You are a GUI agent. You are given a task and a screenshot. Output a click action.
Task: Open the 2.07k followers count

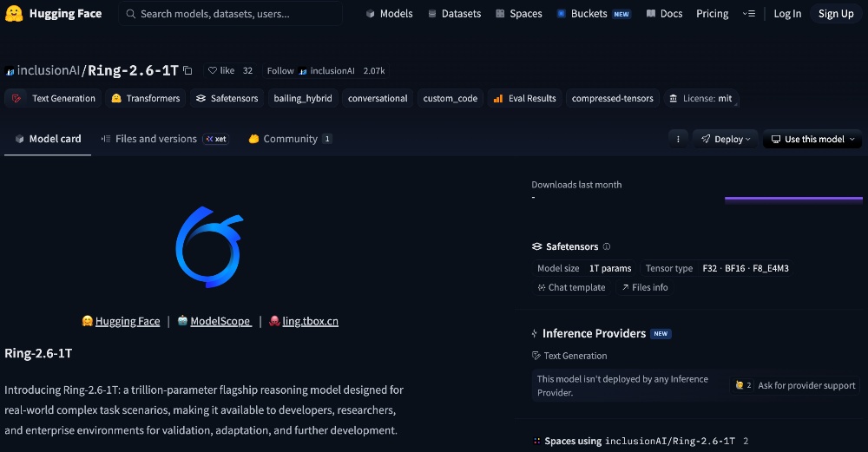point(374,70)
